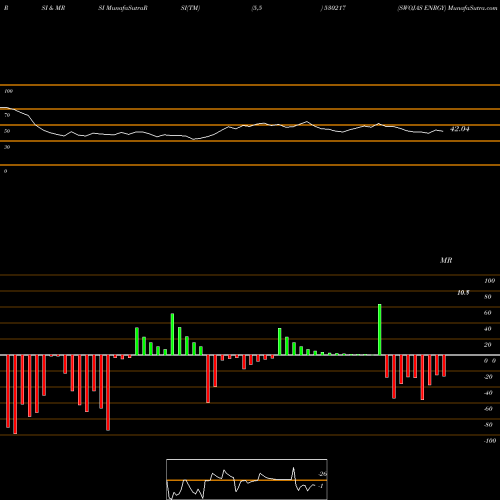Click the -60 label on MR axis
Screen dimensions: 500x500
(x=488, y=409)
